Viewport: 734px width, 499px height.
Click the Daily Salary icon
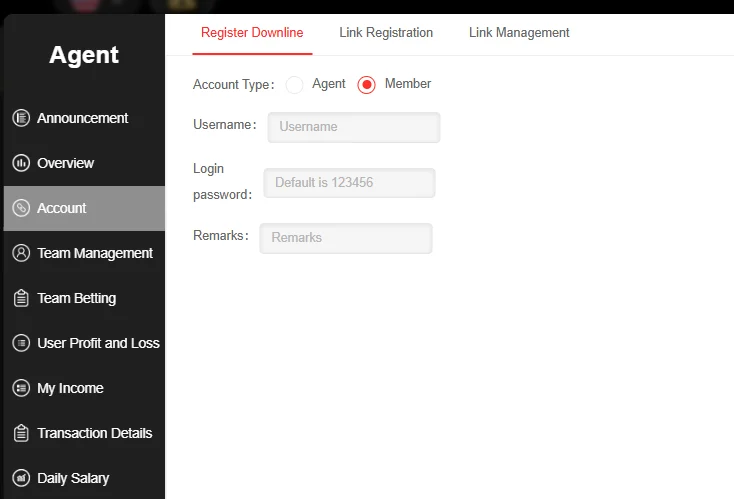tap(21, 478)
